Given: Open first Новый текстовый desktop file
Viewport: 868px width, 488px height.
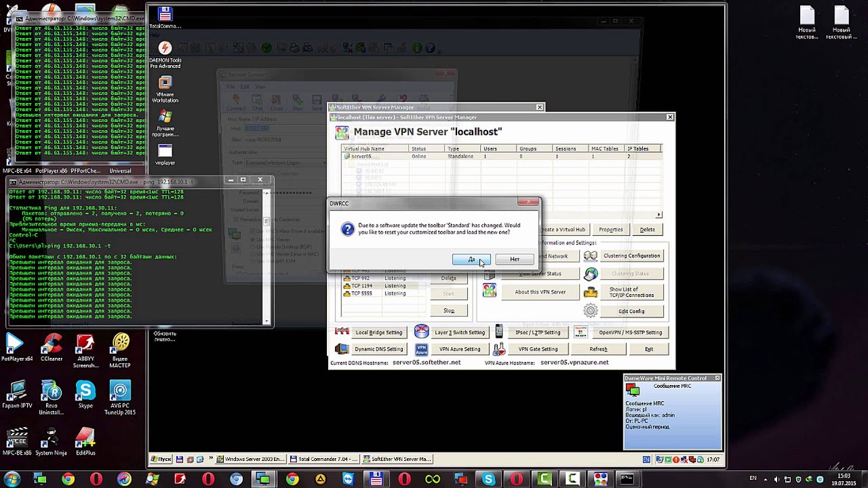Looking at the screenshot, I should (x=807, y=22).
